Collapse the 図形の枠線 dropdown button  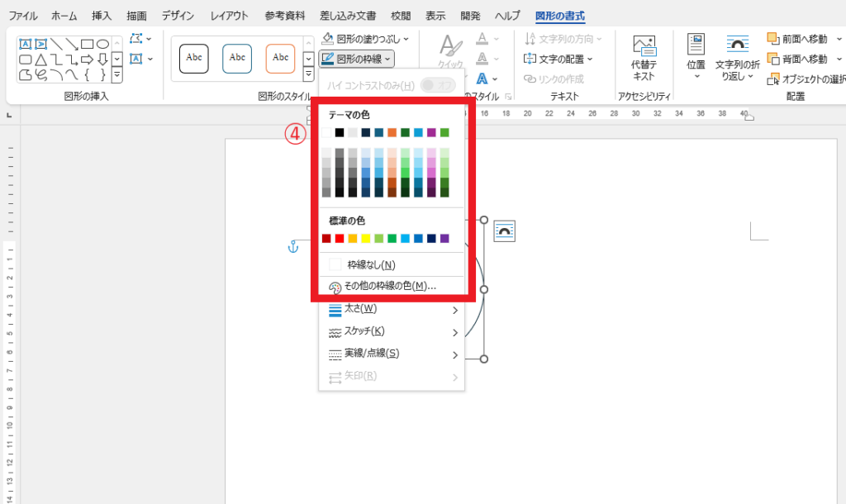click(357, 59)
